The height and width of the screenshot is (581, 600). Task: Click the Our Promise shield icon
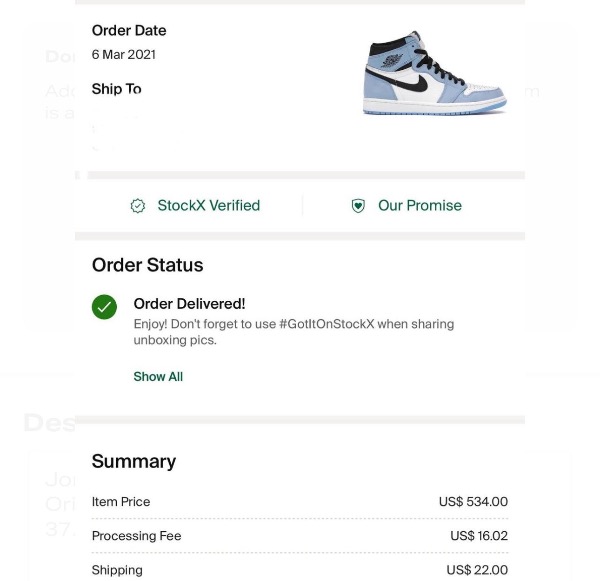tap(358, 206)
